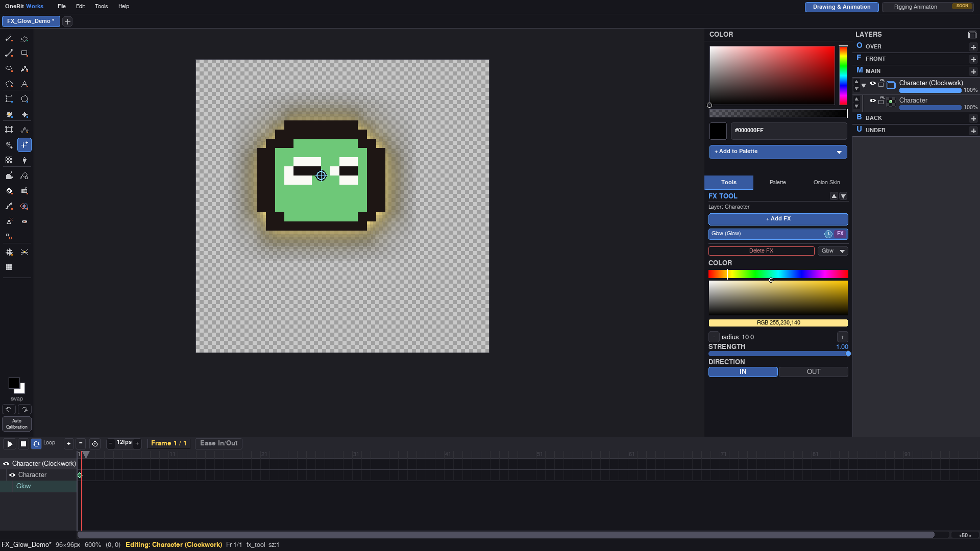The image size is (980, 551).
Task: Open the Add to Palette dropdown
Action: (x=839, y=152)
